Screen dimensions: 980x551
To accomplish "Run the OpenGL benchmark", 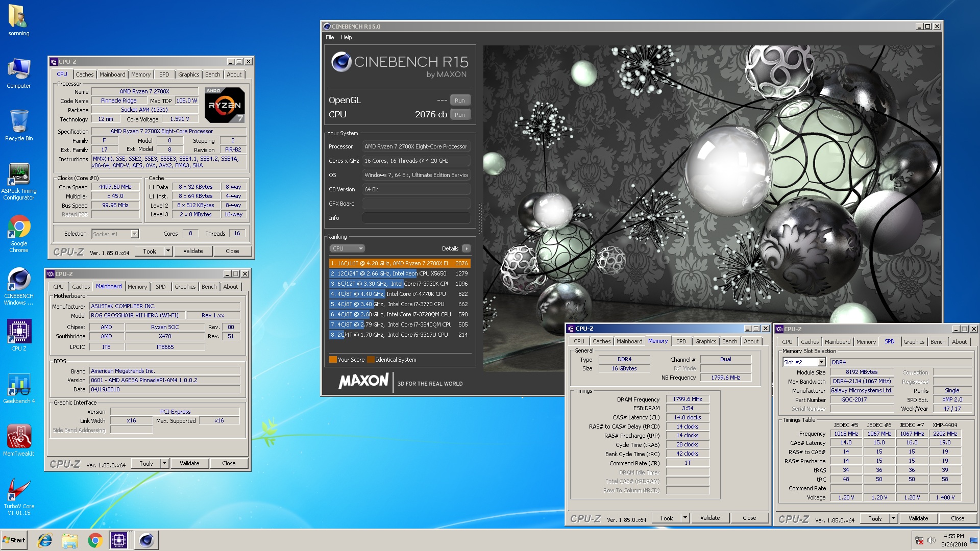I will pyautogui.click(x=460, y=101).
